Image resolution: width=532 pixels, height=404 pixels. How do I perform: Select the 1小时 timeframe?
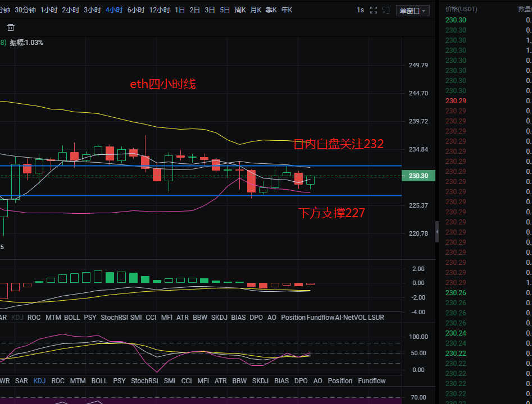click(48, 10)
